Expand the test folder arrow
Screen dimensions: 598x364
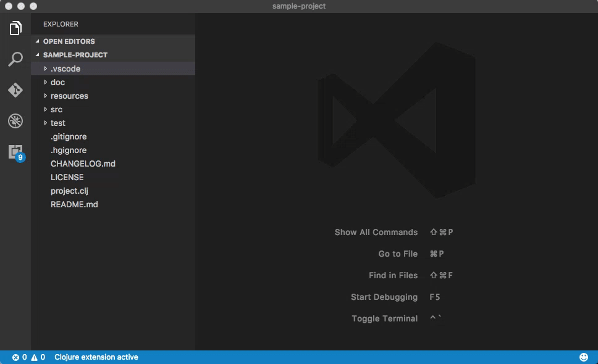(x=45, y=123)
